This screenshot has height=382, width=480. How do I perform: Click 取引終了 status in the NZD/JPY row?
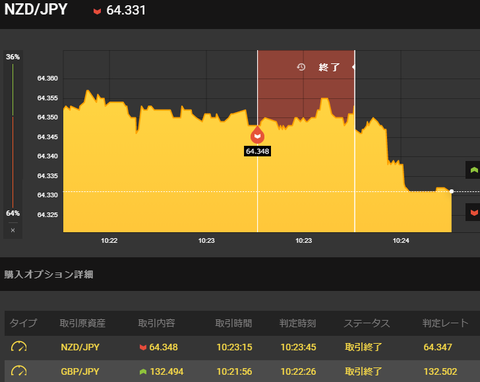pyautogui.click(x=363, y=347)
